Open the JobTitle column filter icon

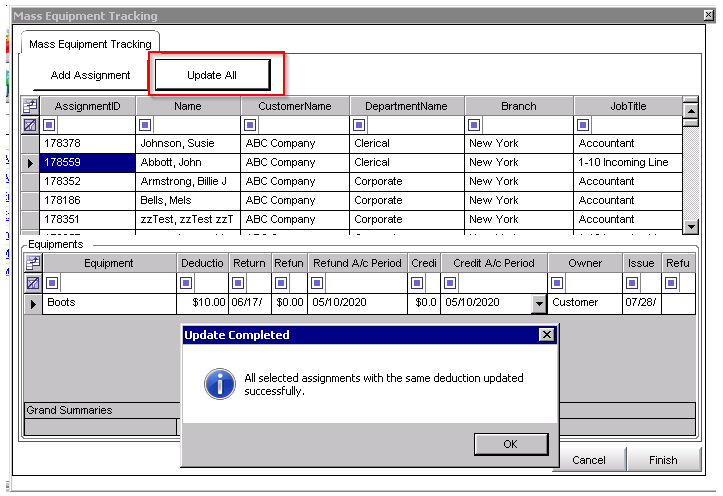click(583, 125)
